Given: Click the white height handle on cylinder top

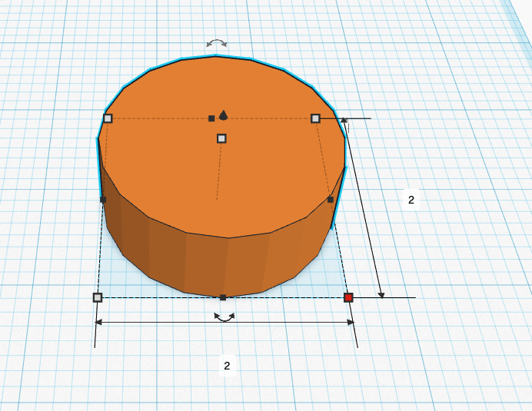Looking at the screenshot, I should coord(221,138).
